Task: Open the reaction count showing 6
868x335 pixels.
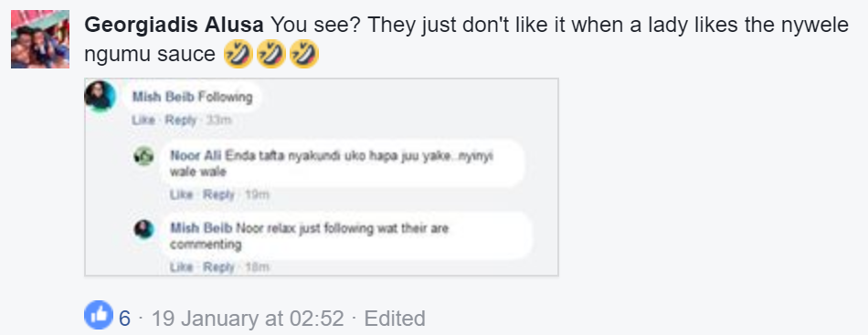Action: (x=124, y=319)
